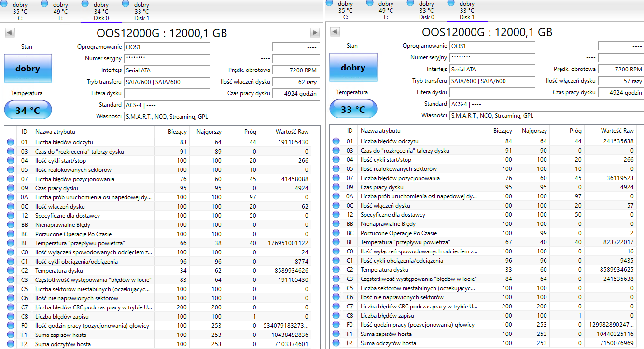
Task: Click status orb for attribute C2 in right window
Action: pos(336,270)
